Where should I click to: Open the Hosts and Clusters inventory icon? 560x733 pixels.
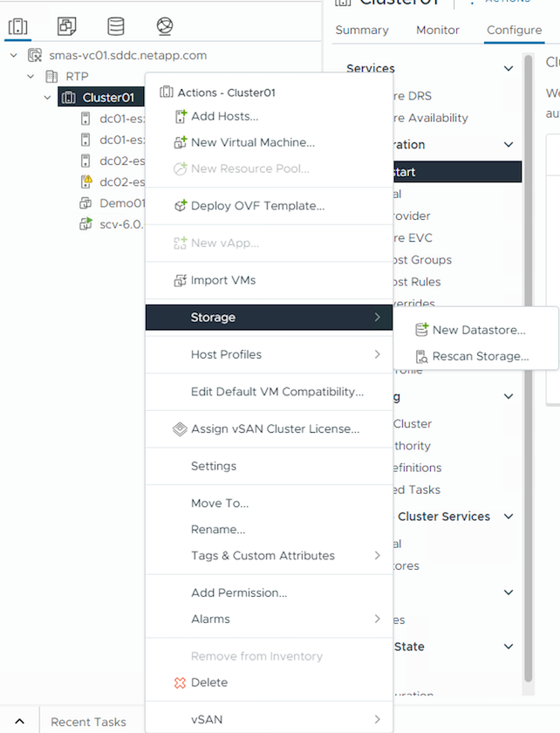pyautogui.click(x=17, y=26)
